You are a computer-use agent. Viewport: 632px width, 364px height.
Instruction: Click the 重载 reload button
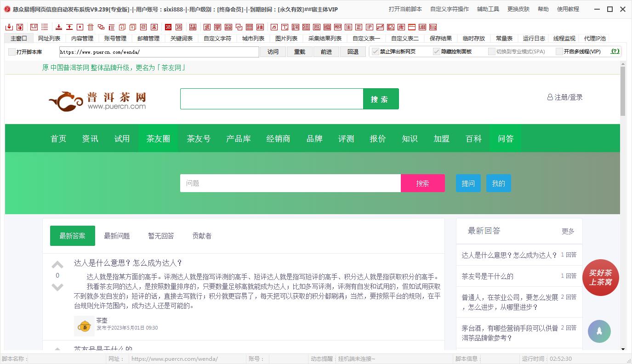[300, 52]
